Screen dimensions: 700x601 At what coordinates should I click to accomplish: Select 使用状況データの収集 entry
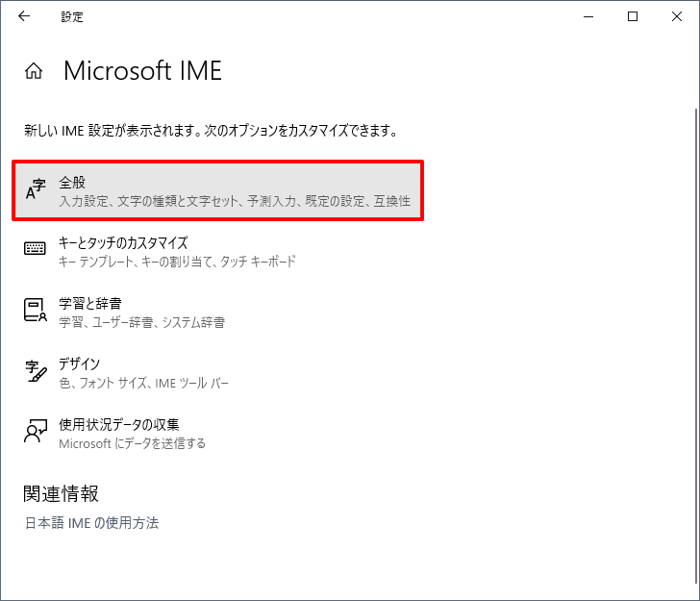pyautogui.click(x=218, y=434)
